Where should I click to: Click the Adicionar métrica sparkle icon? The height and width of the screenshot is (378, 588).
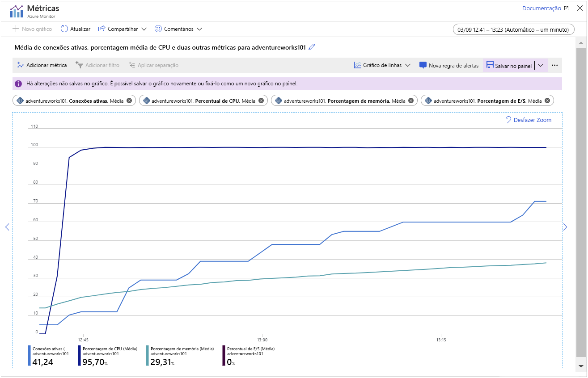(x=20, y=65)
